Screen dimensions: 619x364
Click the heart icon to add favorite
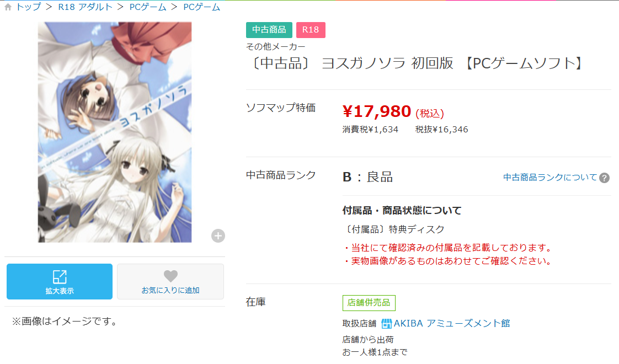170,276
